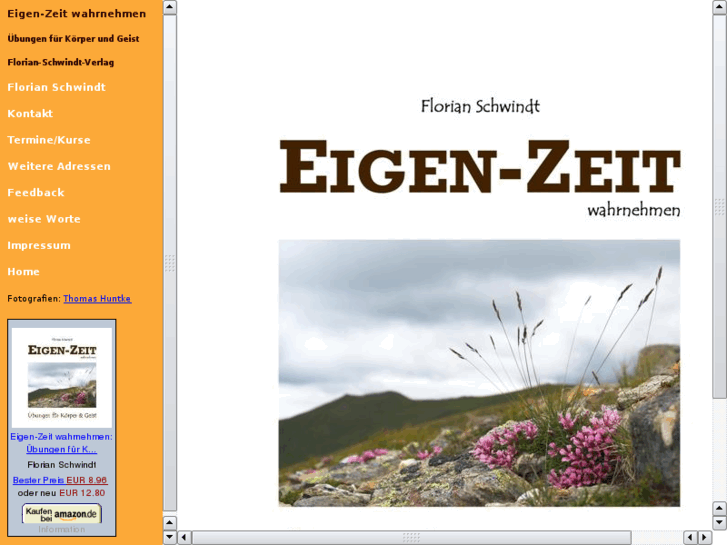
Task: Select Weitere Adressen in the sidebar
Action: point(59,167)
